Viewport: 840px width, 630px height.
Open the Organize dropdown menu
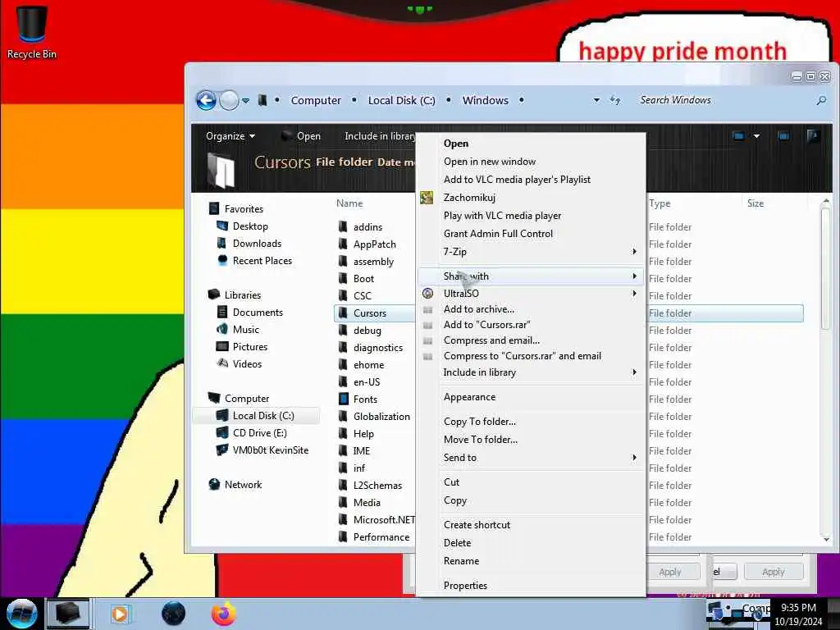(x=231, y=136)
